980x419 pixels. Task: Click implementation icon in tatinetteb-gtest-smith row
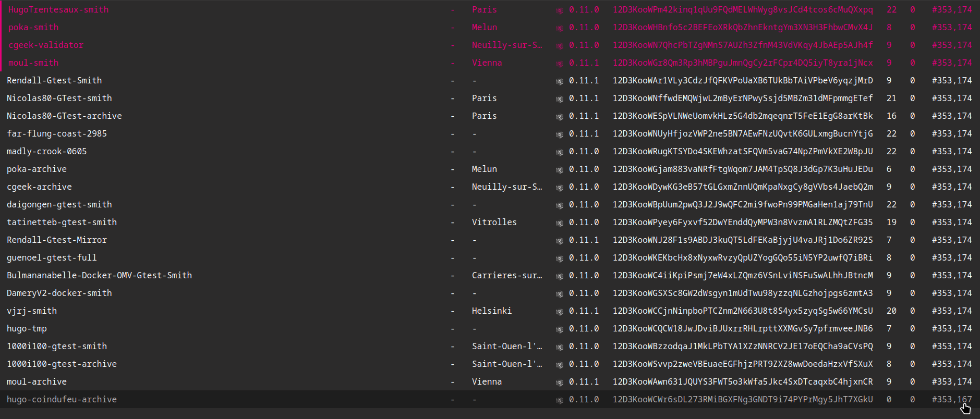click(559, 223)
